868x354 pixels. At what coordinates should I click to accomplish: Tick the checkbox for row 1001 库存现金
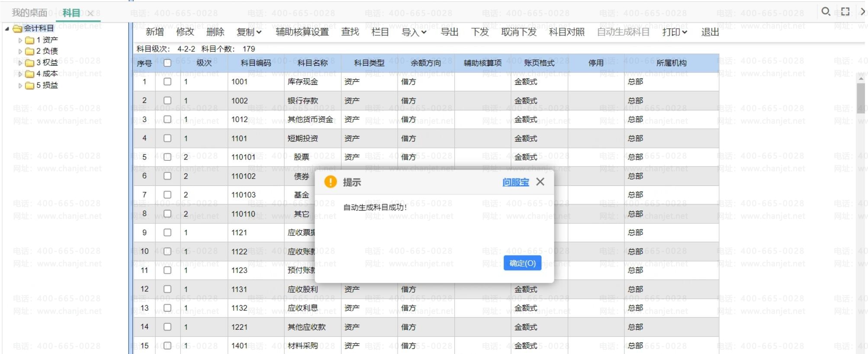pos(167,82)
